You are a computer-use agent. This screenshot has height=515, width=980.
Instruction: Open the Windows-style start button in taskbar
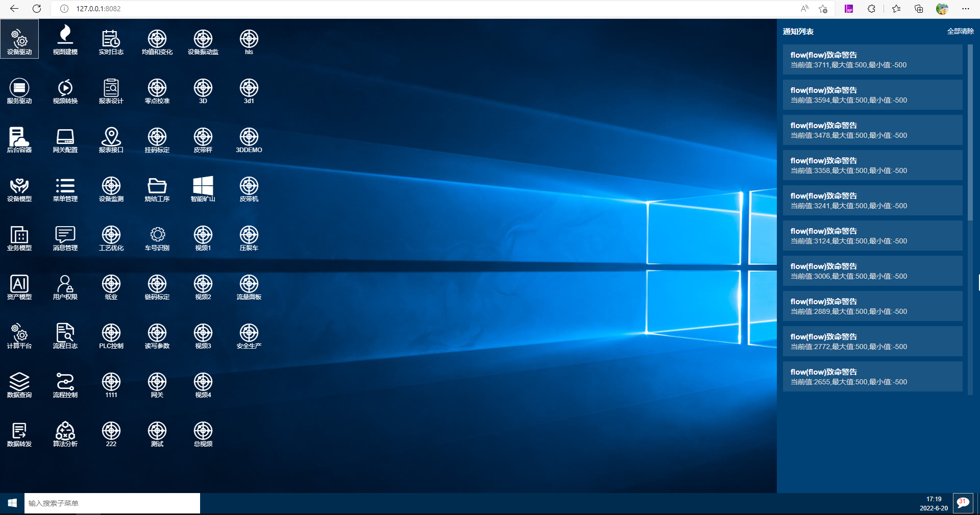point(12,503)
